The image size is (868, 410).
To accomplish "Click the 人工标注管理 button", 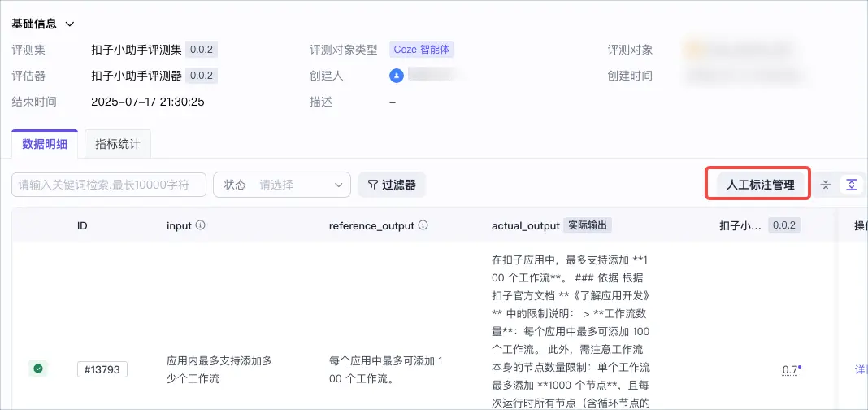I will [760, 185].
